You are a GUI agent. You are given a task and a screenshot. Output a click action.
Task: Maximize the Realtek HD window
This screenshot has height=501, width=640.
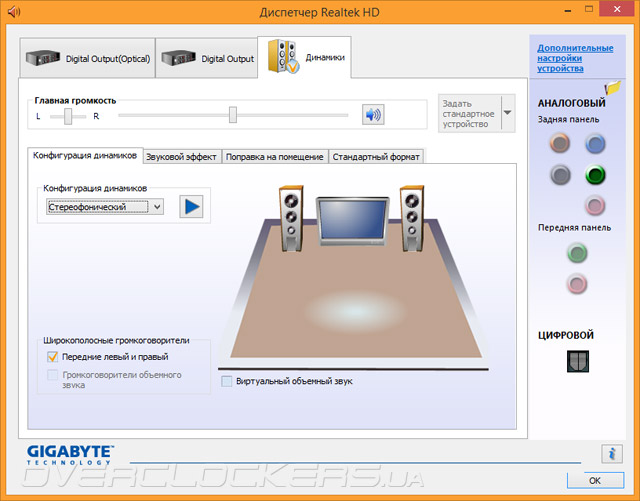tap(589, 9)
